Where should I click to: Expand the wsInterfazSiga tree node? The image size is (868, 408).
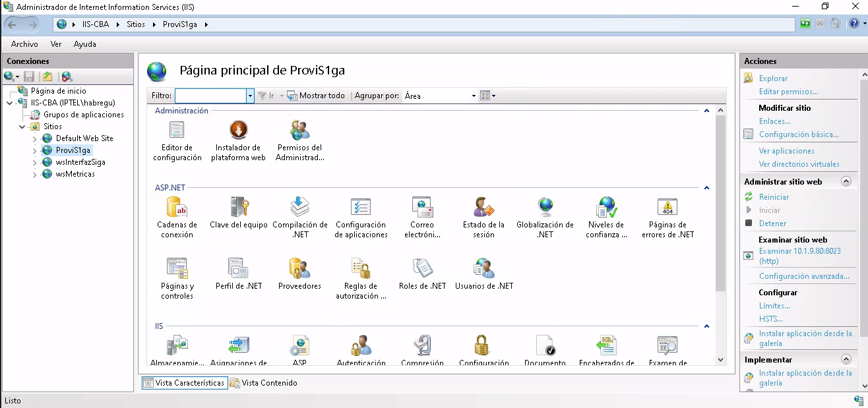pos(35,162)
